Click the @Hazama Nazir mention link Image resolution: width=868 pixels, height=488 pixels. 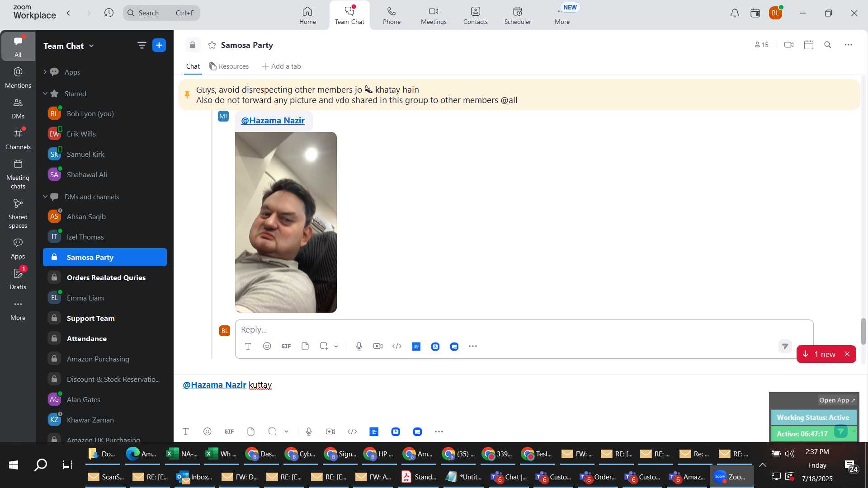coord(273,121)
